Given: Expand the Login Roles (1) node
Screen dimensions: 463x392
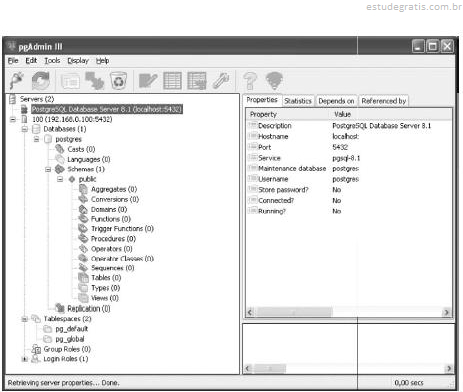Looking at the screenshot, I should 24,359.
